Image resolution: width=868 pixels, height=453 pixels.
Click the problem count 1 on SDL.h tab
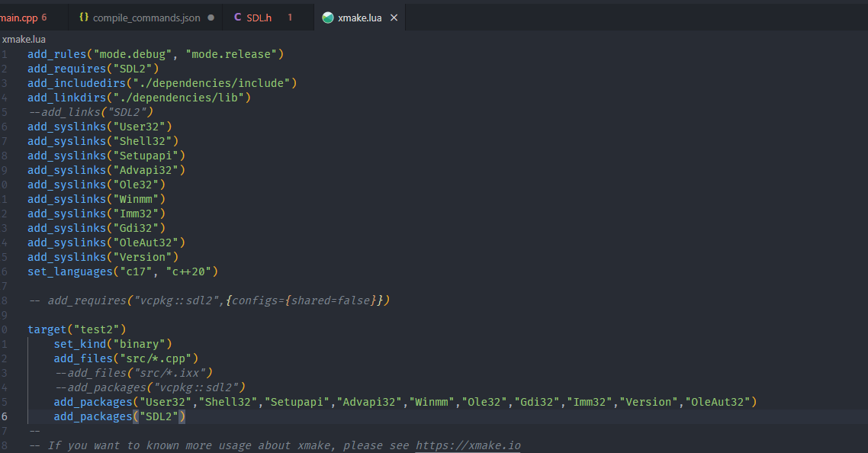[290, 18]
